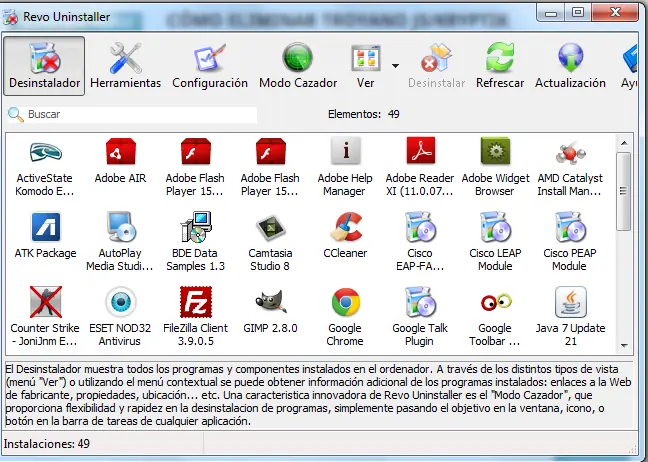Click the scrollbar up arrow
This screenshot has height=462, width=648.
624,143
